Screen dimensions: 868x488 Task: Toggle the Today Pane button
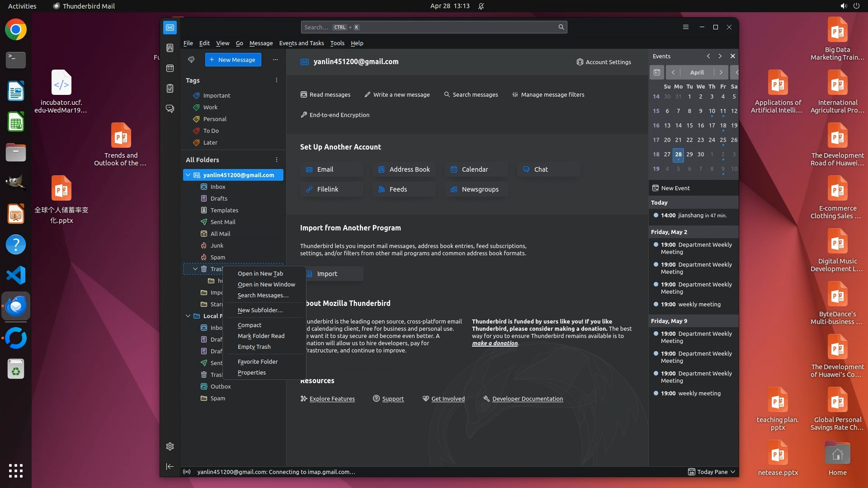[x=712, y=472]
